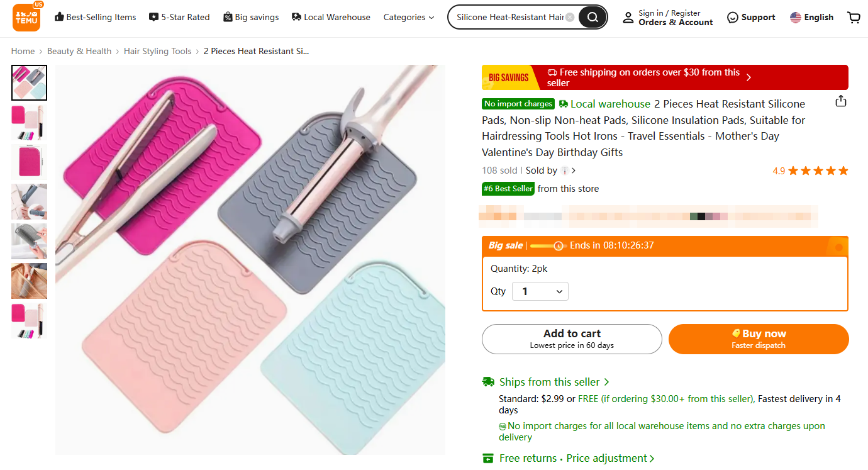868x470 pixels.
Task: Click the Add to cart button
Action: coord(571,339)
